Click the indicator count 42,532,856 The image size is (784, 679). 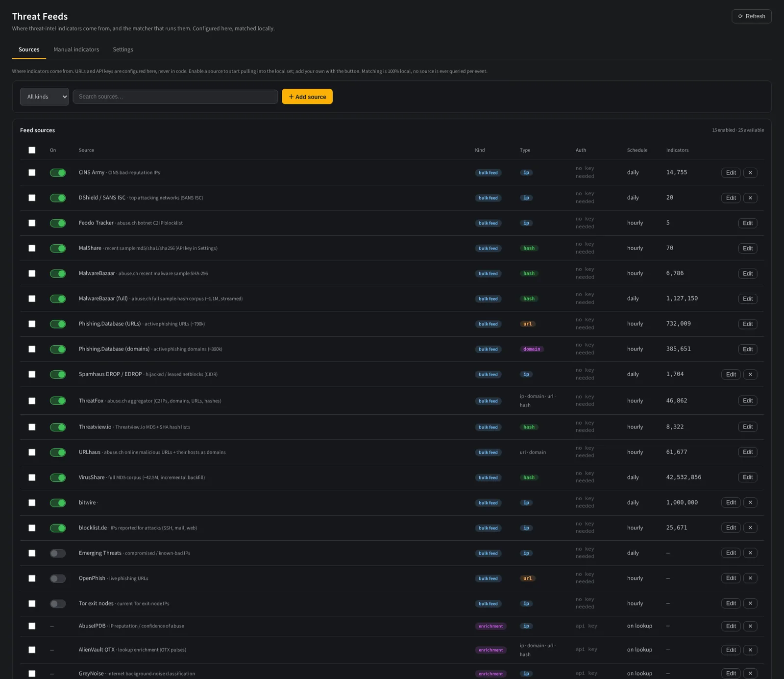tap(684, 478)
